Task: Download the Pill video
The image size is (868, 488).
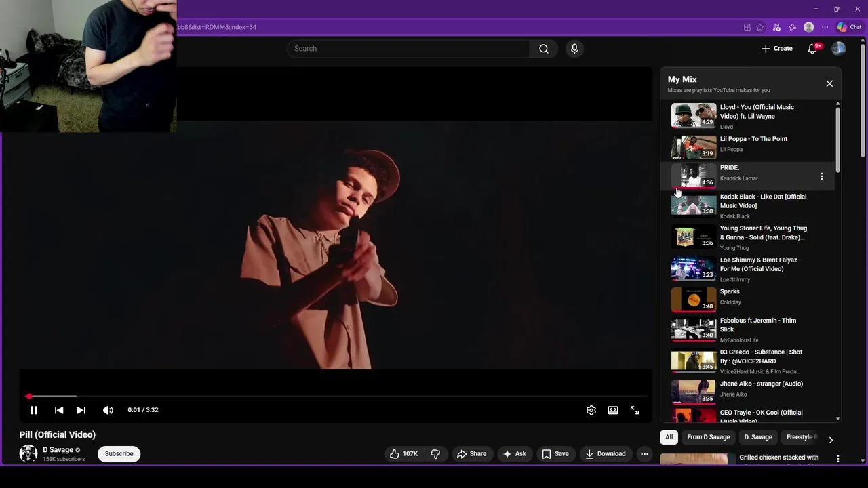Action: point(606,454)
